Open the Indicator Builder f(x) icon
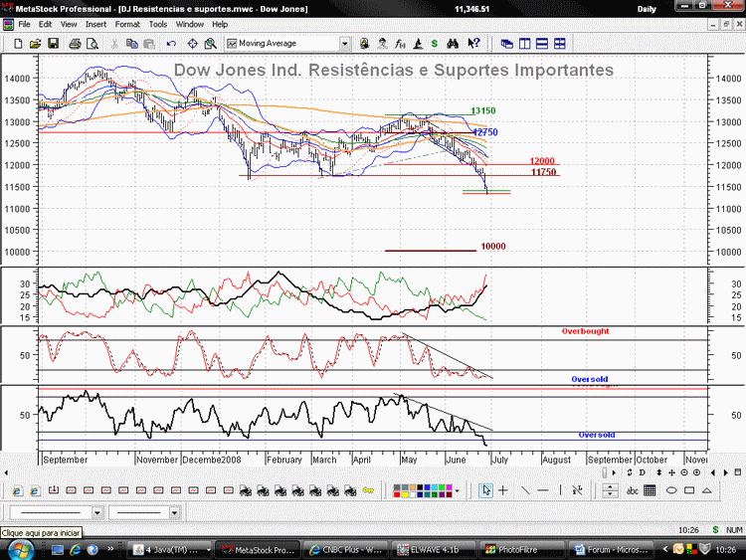This screenshot has width=746, height=560. point(400,44)
